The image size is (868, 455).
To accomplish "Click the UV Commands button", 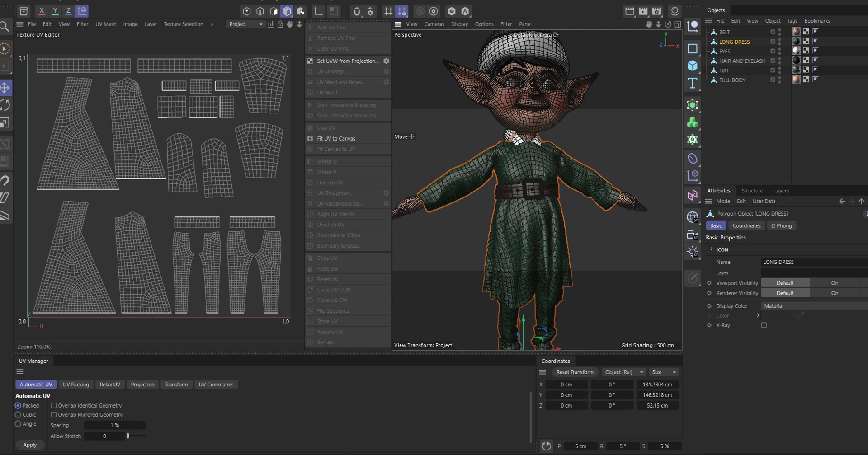I will pos(216,385).
